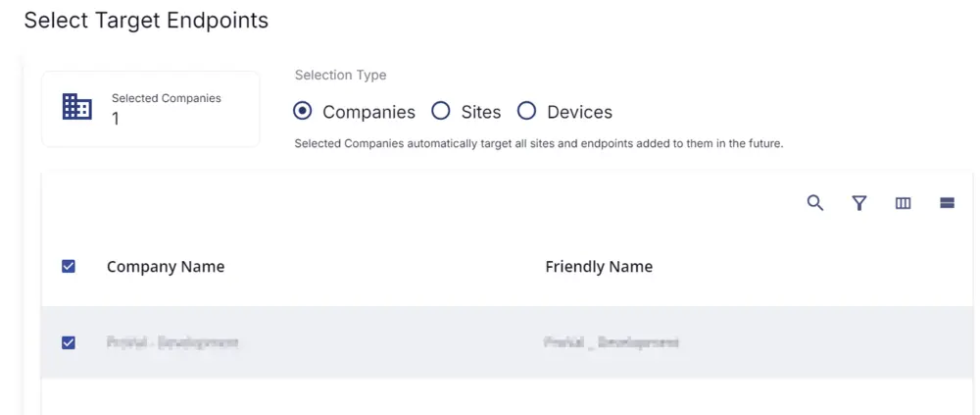The height and width of the screenshot is (415, 980).
Task: Click the Selected Companies summary card
Action: pyautogui.click(x=151, y=109)
